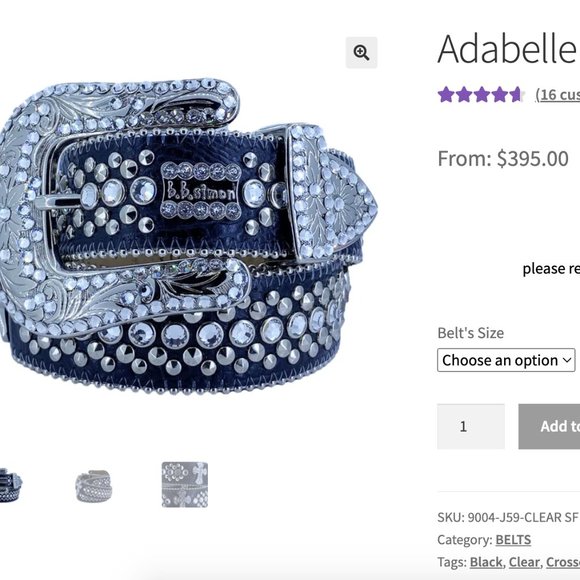
Task: Select the cross pattern close-up thumbnail
Action: pyautogui.click(x=185, y=485)
